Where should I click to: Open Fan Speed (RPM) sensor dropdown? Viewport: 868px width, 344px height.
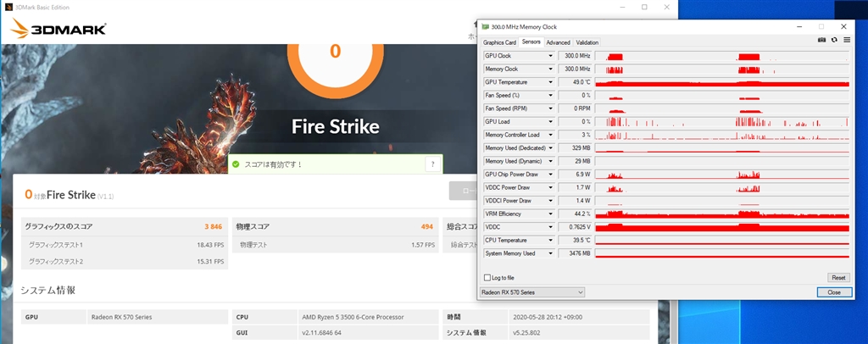551,108
